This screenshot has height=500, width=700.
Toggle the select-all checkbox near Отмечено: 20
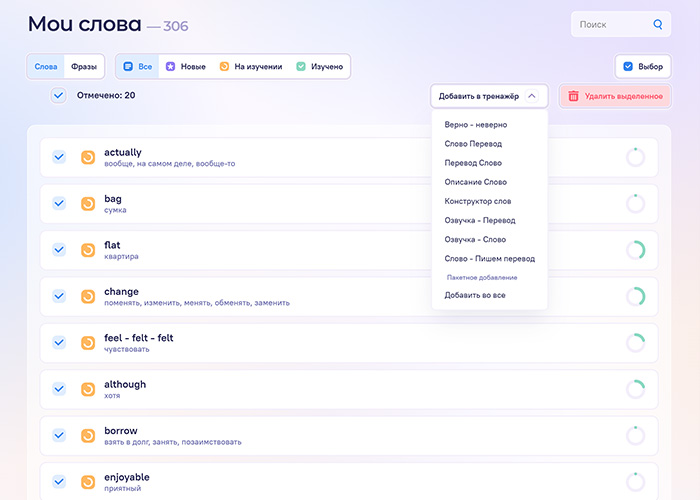tap(58, 96)
